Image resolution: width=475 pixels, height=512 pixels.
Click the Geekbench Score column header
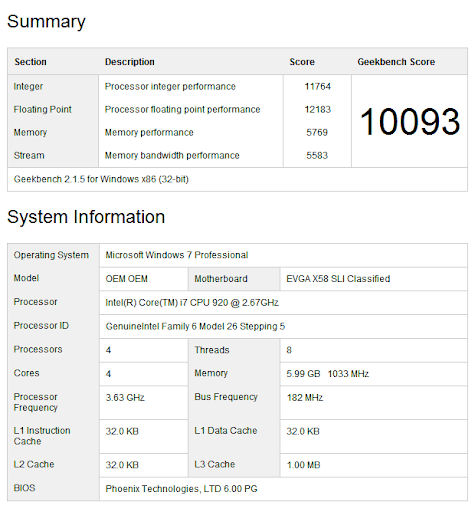(x=396, y=62)
